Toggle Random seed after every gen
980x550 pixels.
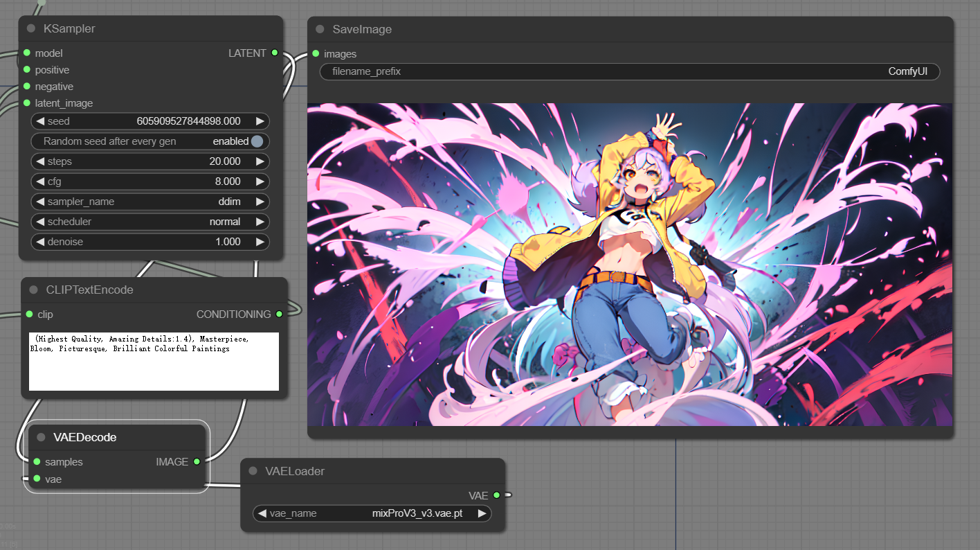pyautogui.click(x=257, y=141)
